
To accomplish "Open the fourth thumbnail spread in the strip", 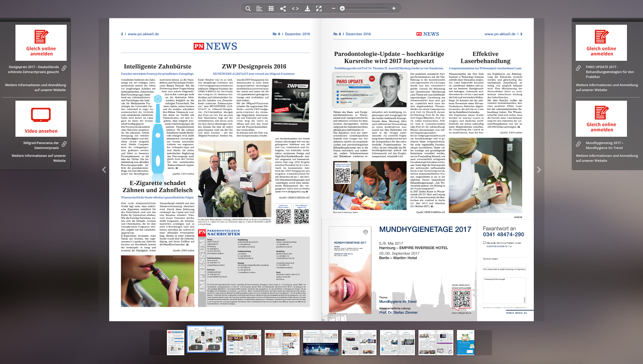I will click(282, 342).
